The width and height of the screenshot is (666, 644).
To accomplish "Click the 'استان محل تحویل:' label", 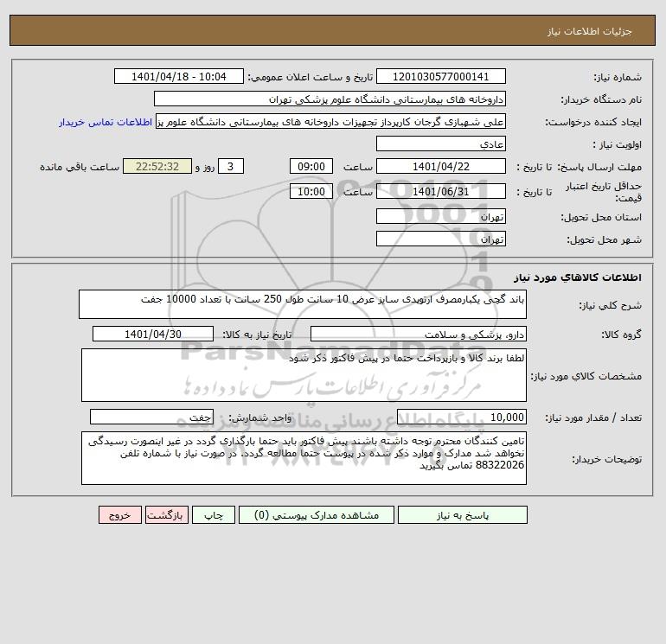I will pos(601,217).
